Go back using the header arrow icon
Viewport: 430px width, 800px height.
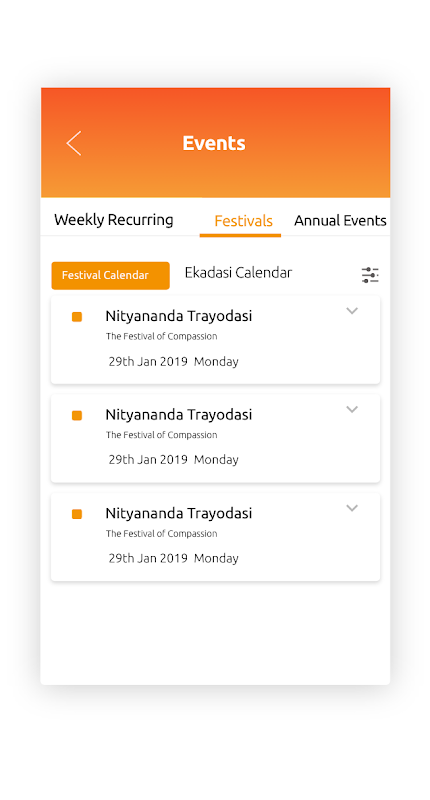(73, 143)
